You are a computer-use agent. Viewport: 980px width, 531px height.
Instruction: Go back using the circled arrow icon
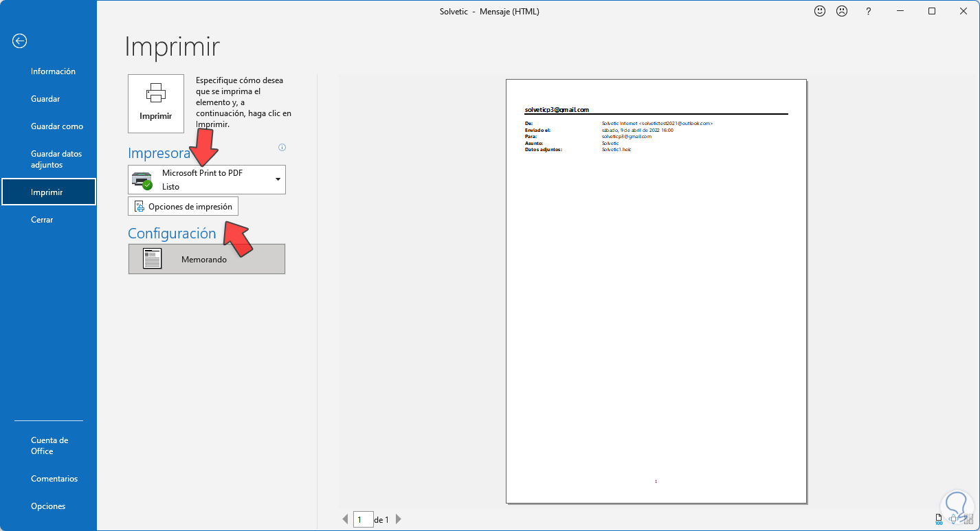pyautogui.click(x=19, y=41)
